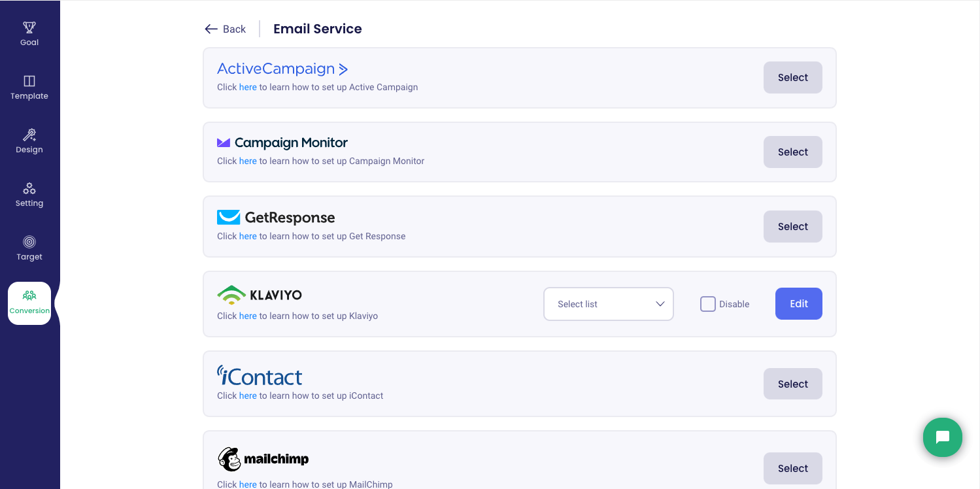Open the Template step layout icon
Viewport: 980px width, 489px height.
pyautogui.click(x=29, y=81)
